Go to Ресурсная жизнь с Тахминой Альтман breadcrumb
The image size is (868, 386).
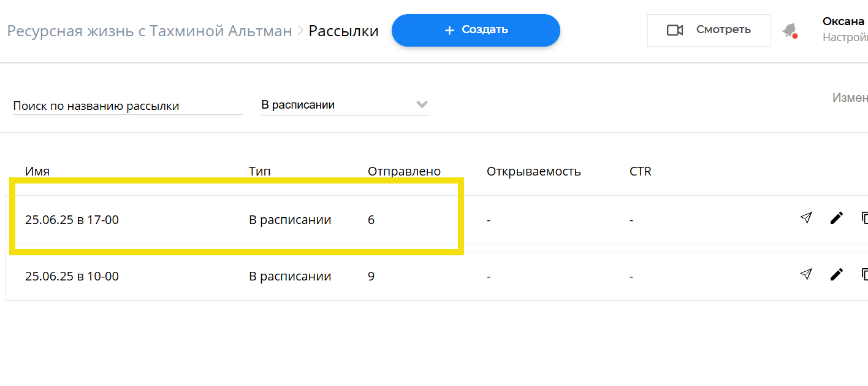tap(150, 31)
